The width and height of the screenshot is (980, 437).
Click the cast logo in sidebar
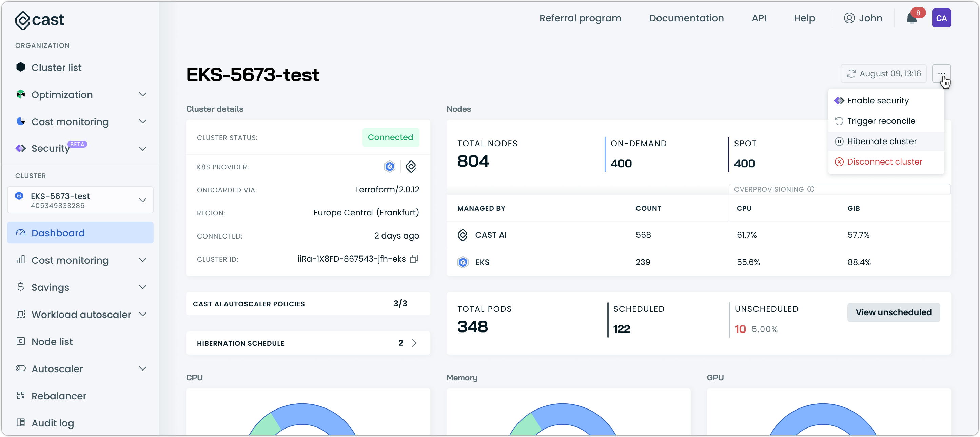click(40, 20)
